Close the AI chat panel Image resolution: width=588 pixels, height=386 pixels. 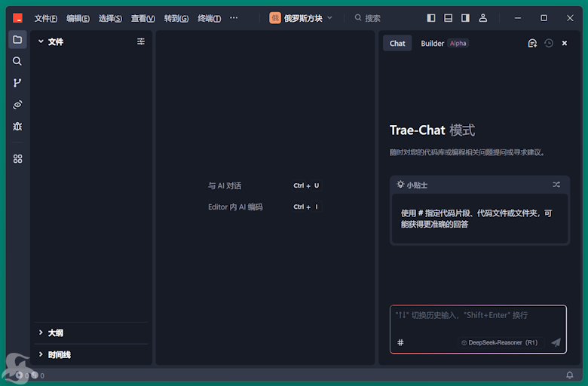tap(565, 43)
